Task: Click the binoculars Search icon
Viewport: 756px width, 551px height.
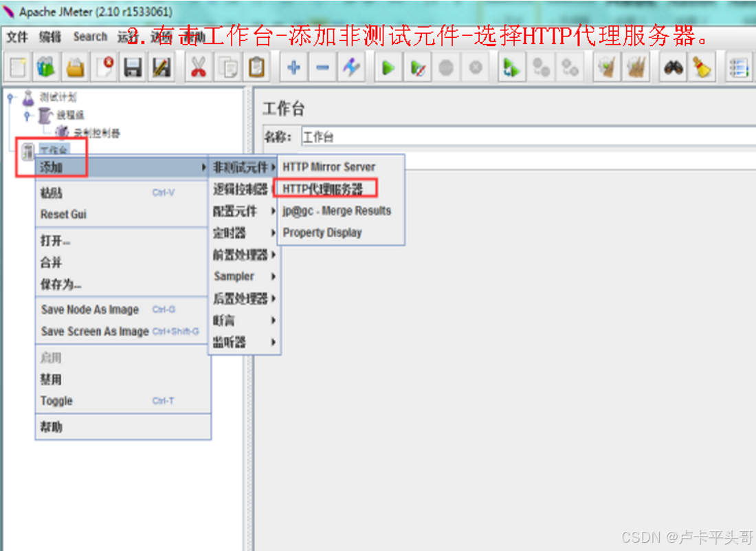Action: pos(673,67)
